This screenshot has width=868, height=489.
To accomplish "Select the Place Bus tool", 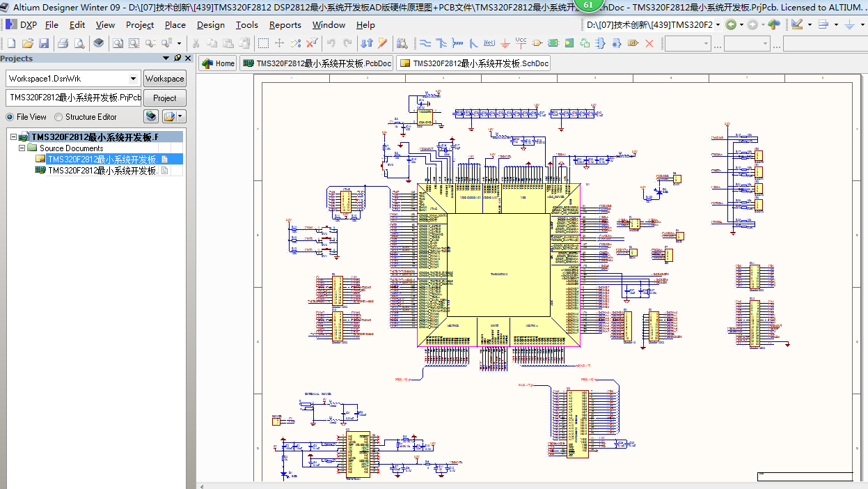I will tap(441, 43).
